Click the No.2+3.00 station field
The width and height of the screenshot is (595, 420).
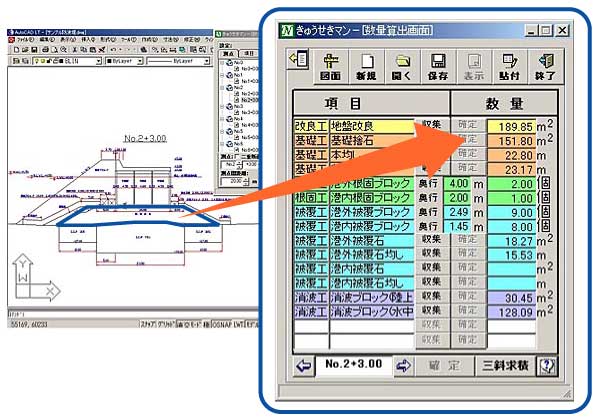point(354,366)
